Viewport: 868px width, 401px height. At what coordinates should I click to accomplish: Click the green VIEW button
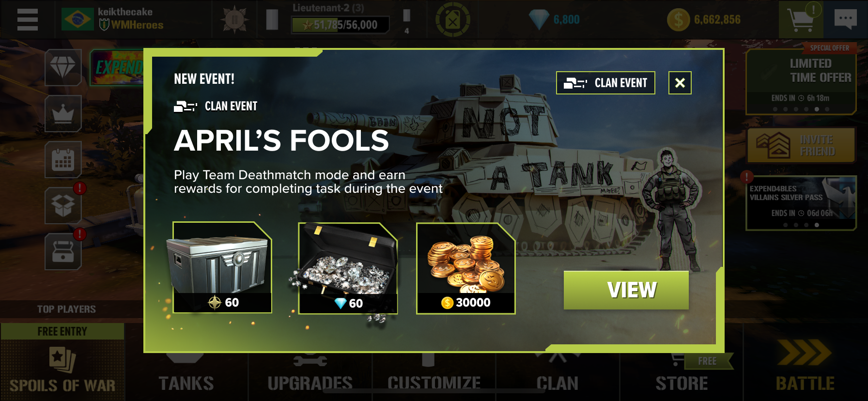pos(626,290)
